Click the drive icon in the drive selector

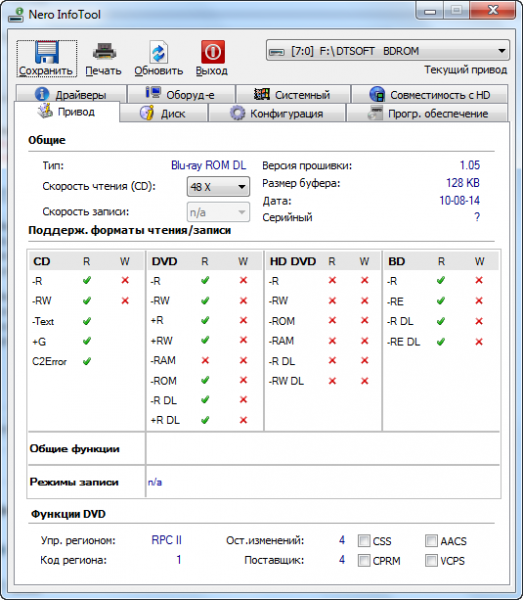tap(276, 51)
